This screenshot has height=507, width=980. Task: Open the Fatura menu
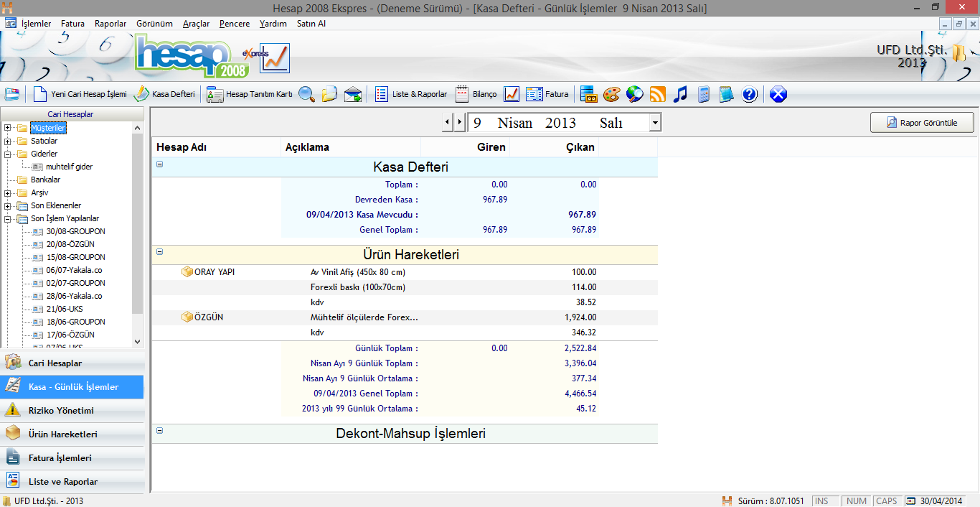(73, 24)
